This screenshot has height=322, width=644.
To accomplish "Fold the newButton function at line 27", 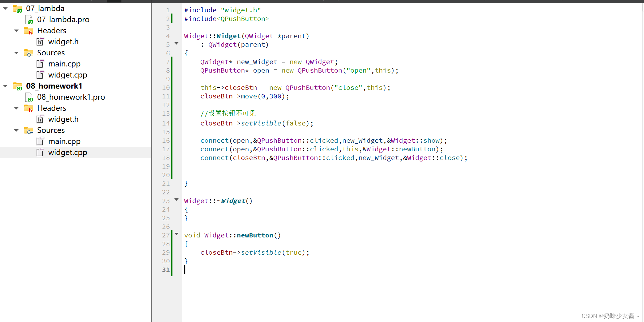I will (176, 234).
